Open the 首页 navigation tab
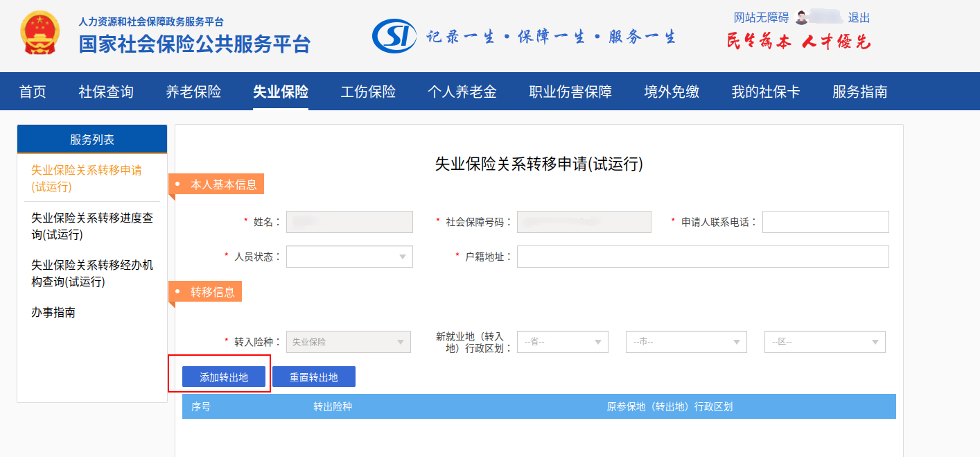980x457 pixels. click(33, 92)
